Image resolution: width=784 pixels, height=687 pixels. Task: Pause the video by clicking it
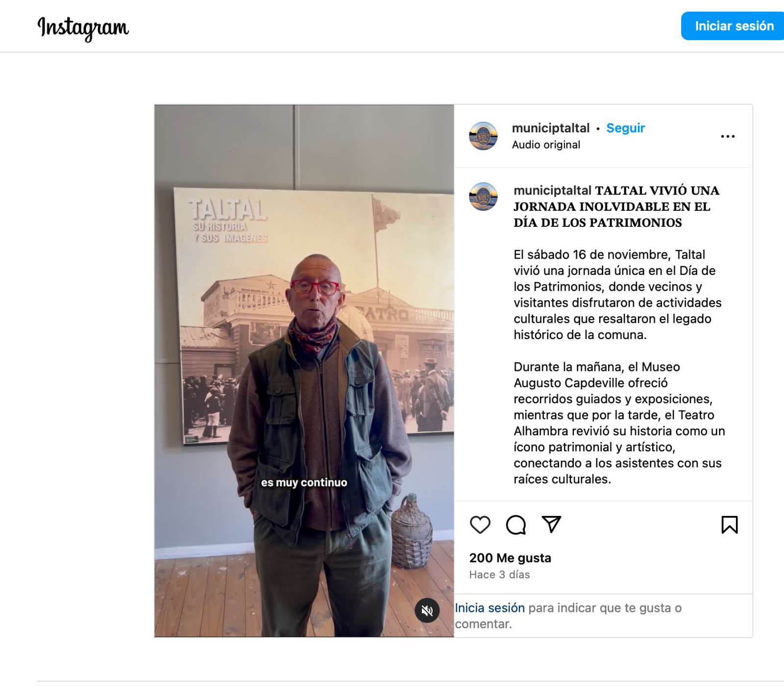(x=304, y=370)
